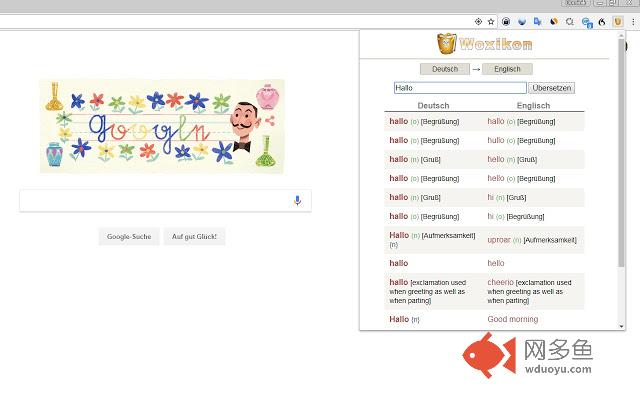Open the padlock extension icon
This screenshot has width=640, height=400.
click(x=506, y=21)
